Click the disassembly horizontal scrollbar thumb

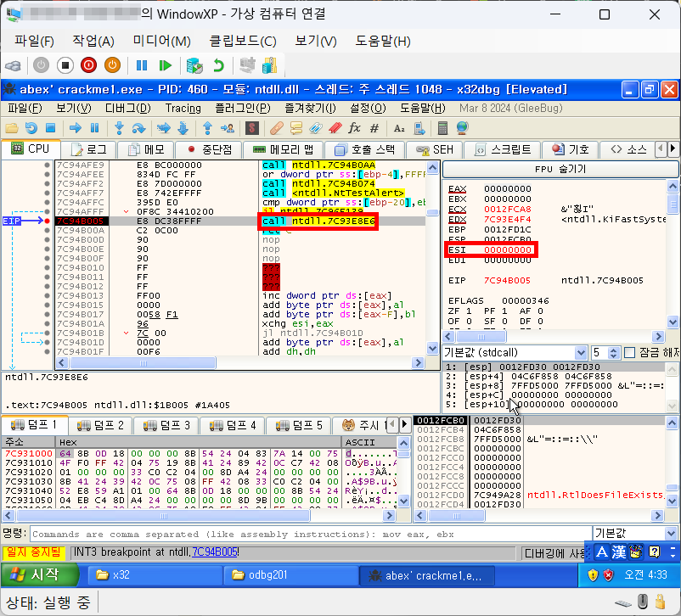click(143, 363)
